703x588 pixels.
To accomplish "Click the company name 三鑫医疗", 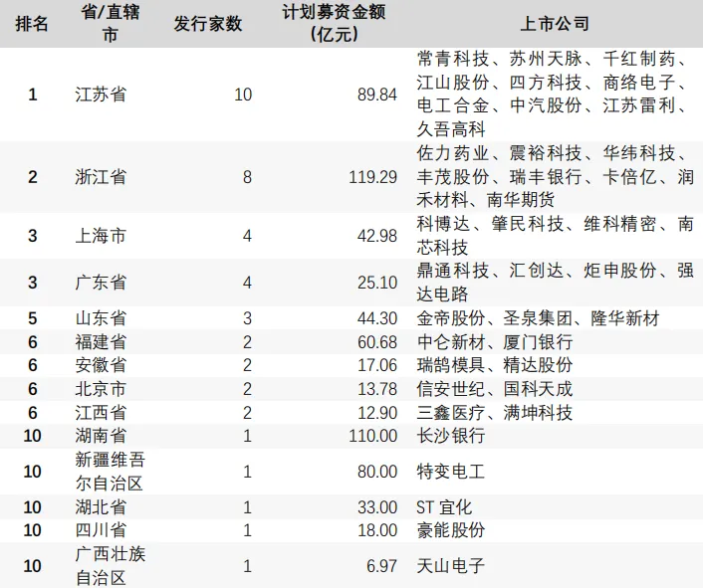I will pyautogui.click(x=451, y=413).
